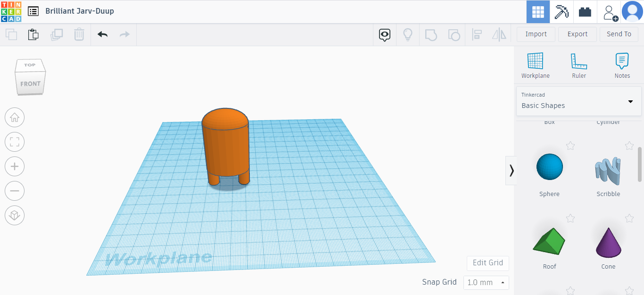Click the Mirror (flip) tool icon
The image size is (644, 295).
coord(499,34)
